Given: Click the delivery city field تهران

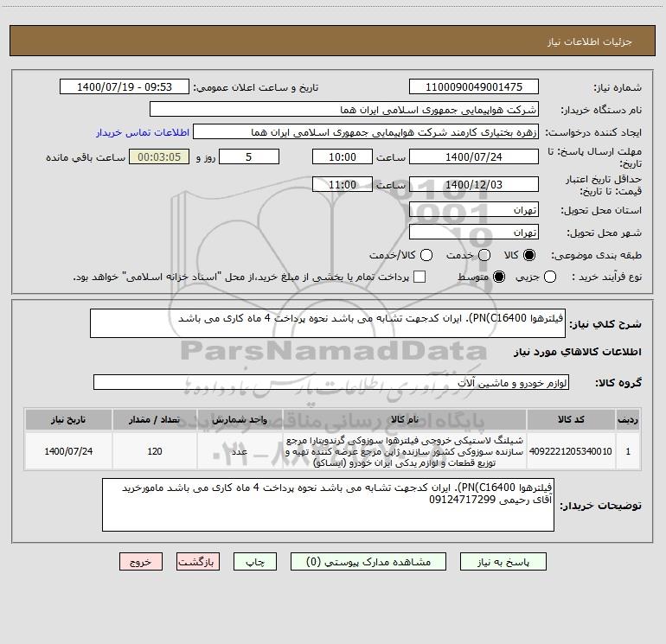Looking at the screenshot, I should (474, 232).
